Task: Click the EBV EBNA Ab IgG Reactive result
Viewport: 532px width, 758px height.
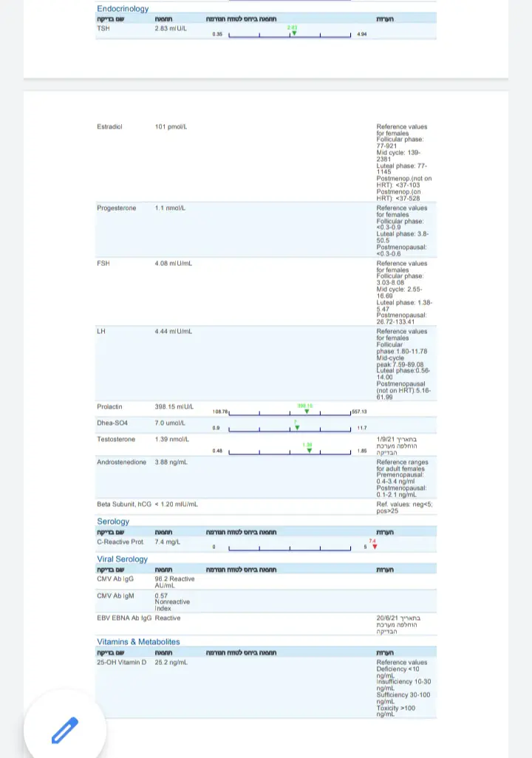Action: [168, 618]
